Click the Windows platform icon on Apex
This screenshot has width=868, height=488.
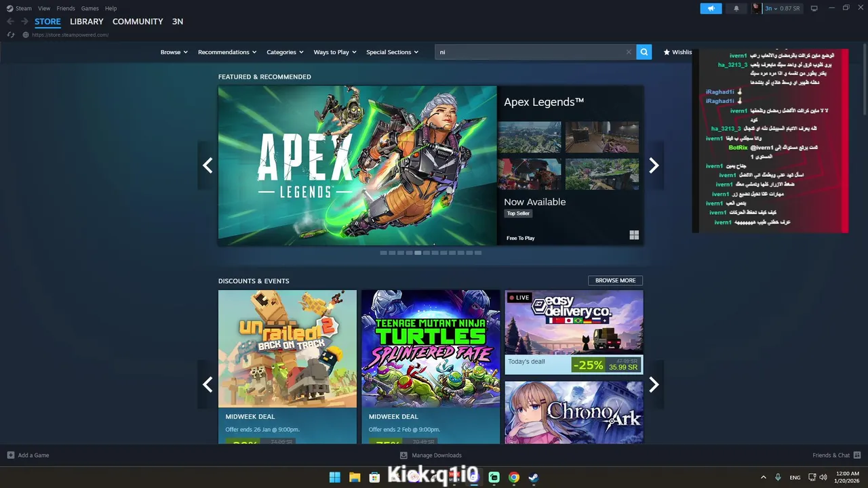pyautogui.click(x=634, y=235)
